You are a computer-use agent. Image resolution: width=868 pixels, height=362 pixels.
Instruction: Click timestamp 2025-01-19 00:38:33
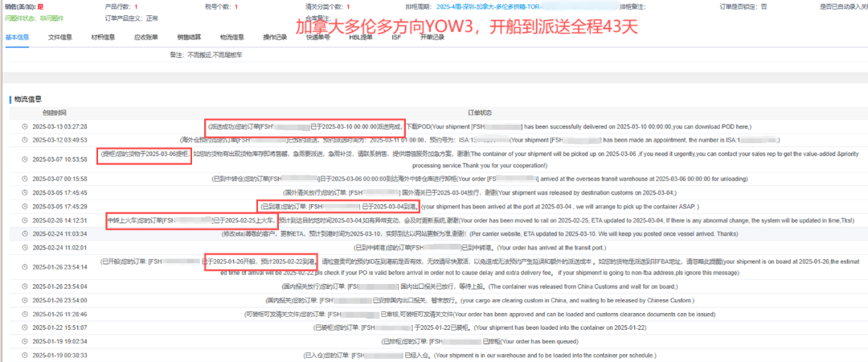tap(59, 355)
